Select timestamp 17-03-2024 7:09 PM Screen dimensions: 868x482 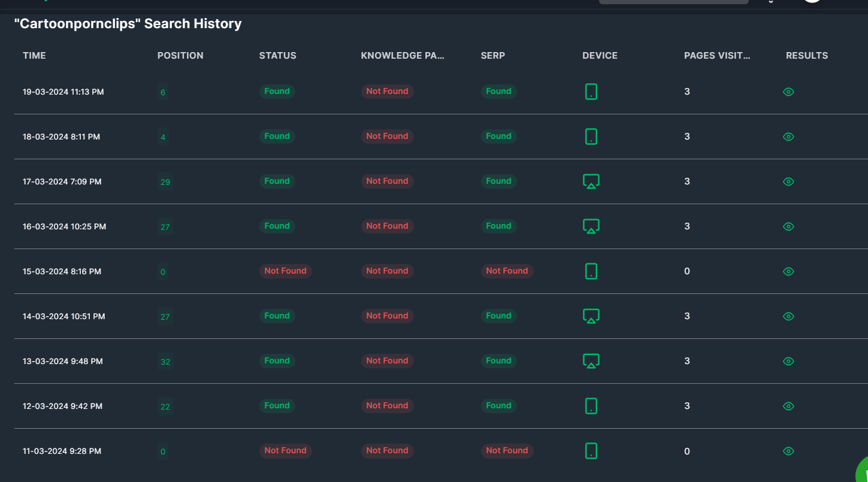pos(62,182)
